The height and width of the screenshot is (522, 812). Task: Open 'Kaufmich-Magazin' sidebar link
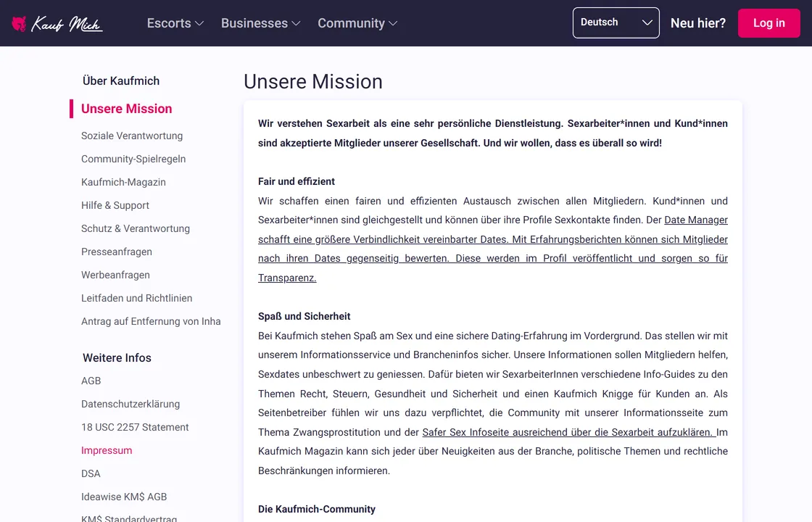click(x=124, y=182)
